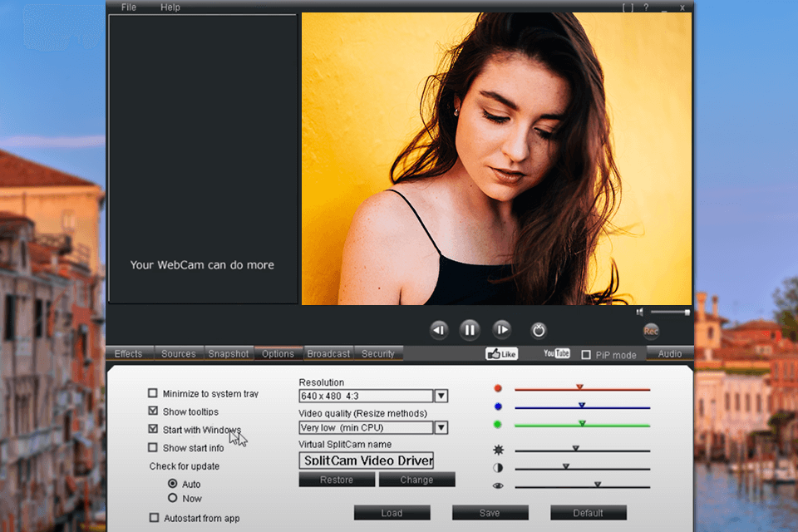Image resolution: width=798 pixels, height=532 pixels.
Task: Select the Now update radio button
Action: pyautogui.click(x=175, y=498)
